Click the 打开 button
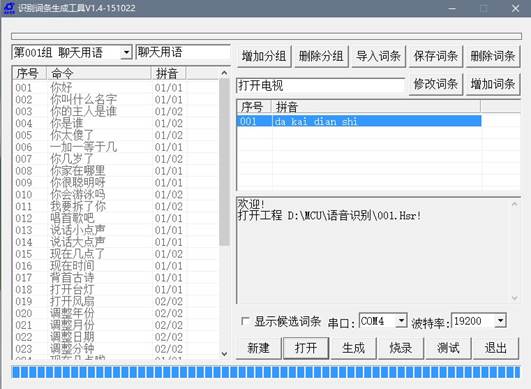The image size is (531, 389). coord(306,348)
